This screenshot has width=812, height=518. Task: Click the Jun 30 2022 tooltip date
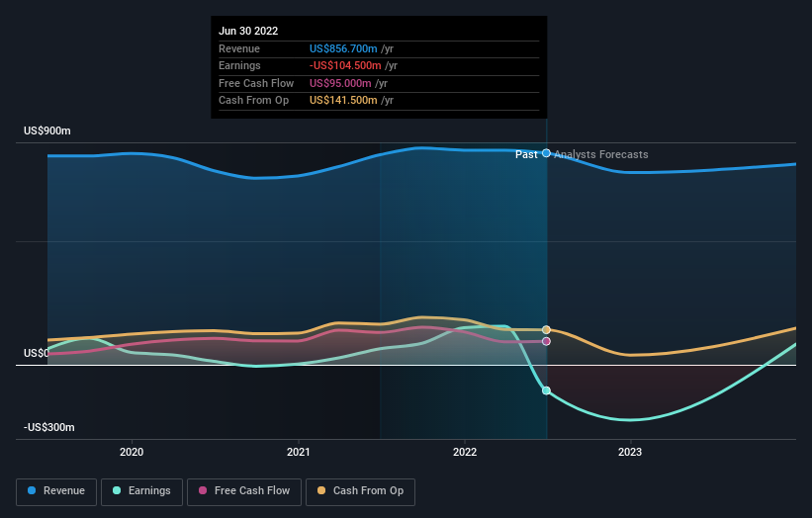click(248, 31)
